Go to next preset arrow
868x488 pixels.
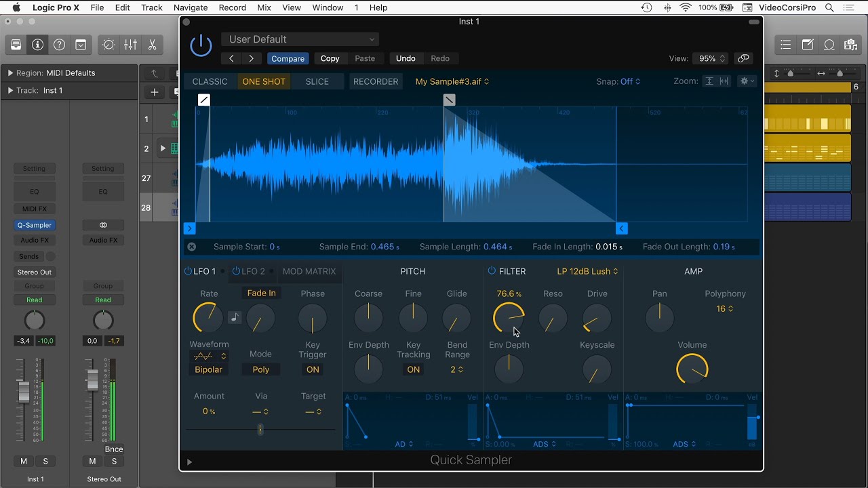252,58
